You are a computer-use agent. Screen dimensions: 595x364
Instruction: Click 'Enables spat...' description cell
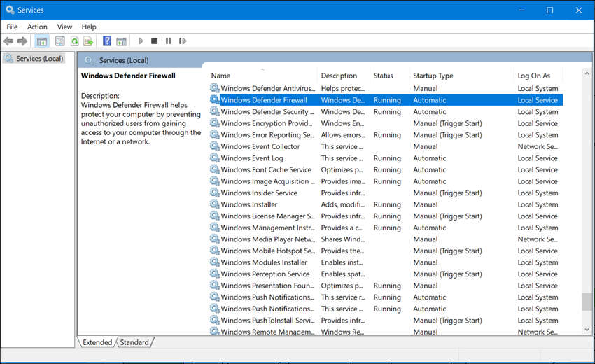coord(343,274)
